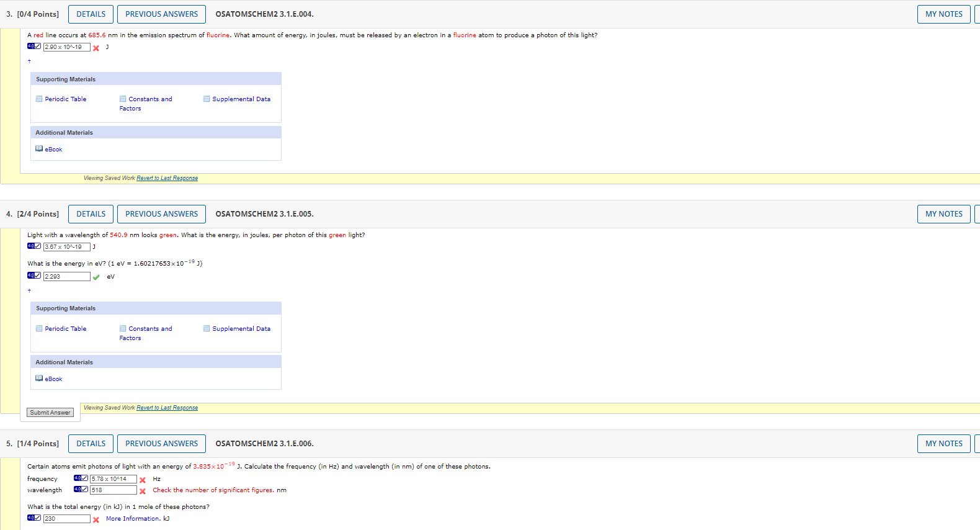Open the More Information link
The width and height of the screenshot is (980, 530).
tap(133, 519)
